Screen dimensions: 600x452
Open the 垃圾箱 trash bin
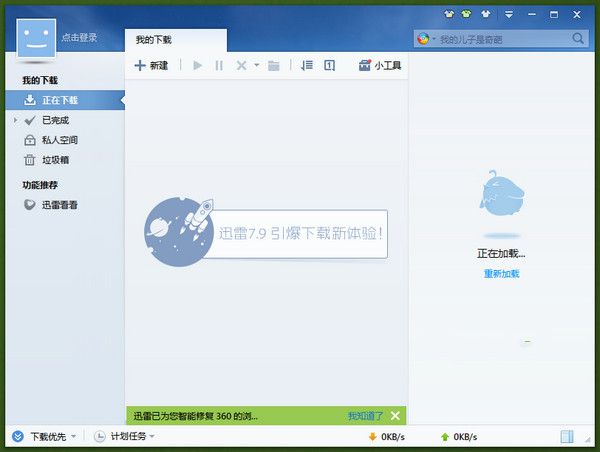[55, 160]
